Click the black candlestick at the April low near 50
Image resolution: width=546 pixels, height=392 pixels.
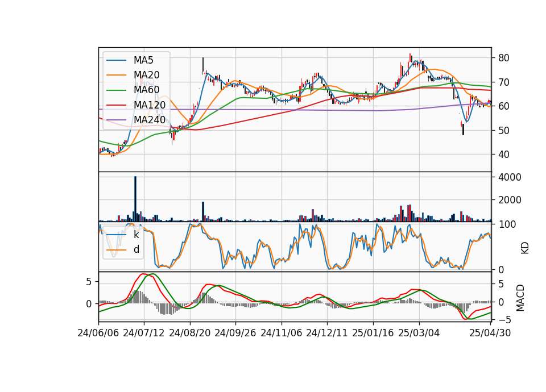click(x=463, y=130)
